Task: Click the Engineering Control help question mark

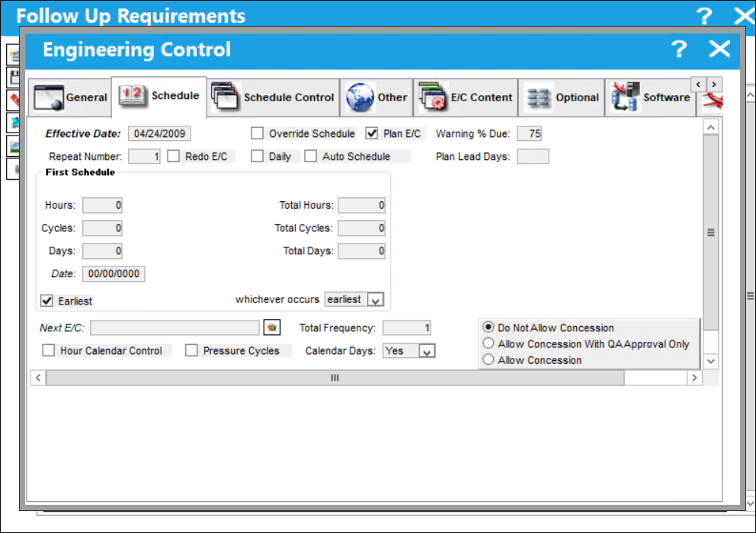Action: coord(679,49)
